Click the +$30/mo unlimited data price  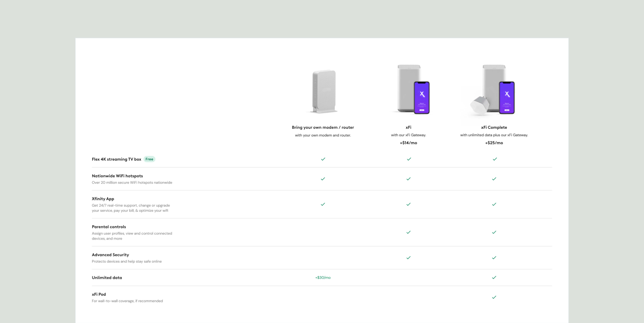(x=323, y=277)
